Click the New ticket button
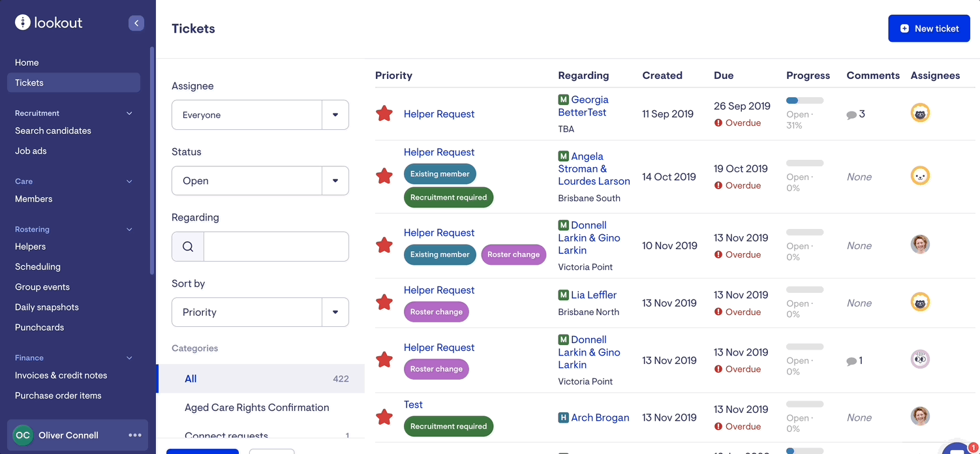Viewport: 980px width, 454px height. [x=928, y=29]
